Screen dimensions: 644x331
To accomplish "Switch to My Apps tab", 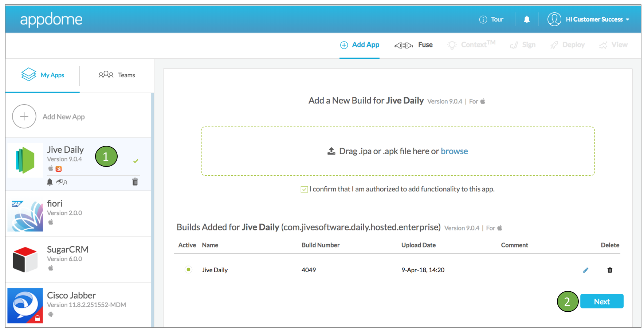I will [43, 75].
